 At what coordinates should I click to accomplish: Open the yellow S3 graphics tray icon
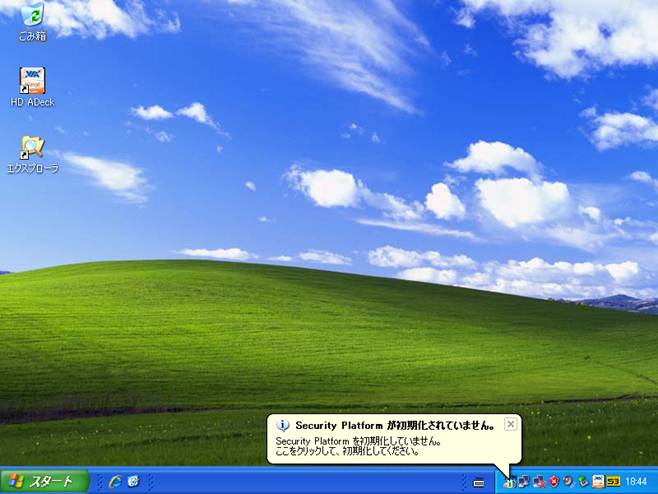coord(613,482)
